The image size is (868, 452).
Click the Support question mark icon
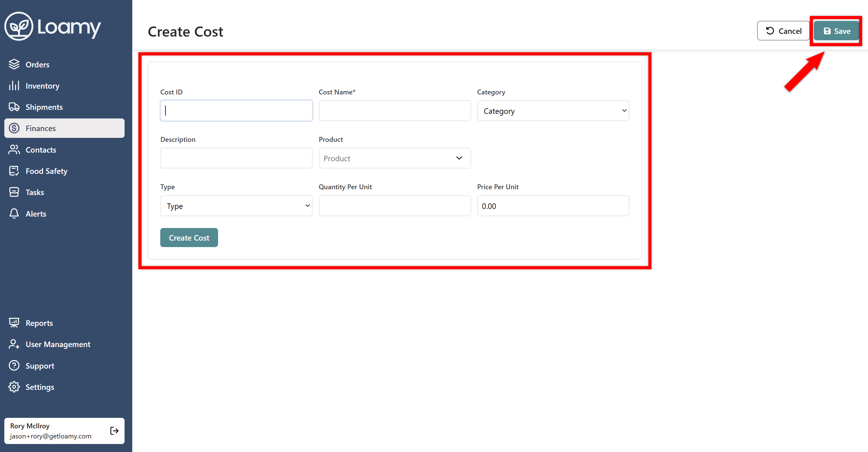pyautogui.click(x=14, y=365)
